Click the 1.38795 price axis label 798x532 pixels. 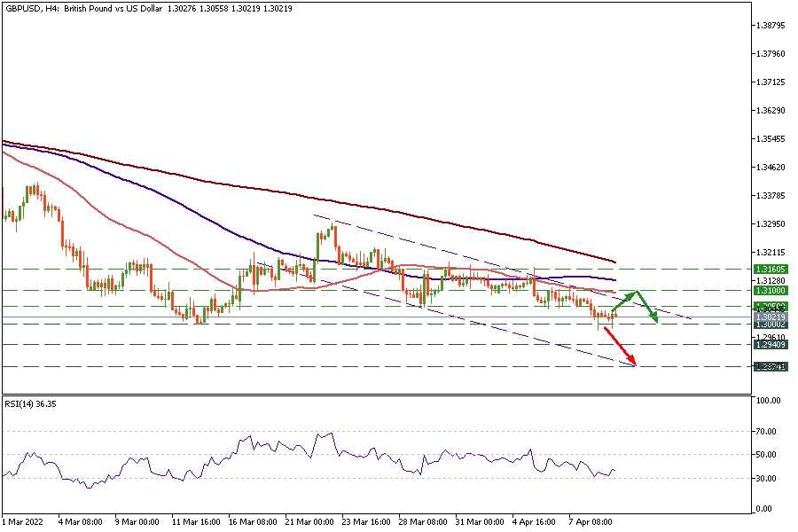[x=768, y=26]
